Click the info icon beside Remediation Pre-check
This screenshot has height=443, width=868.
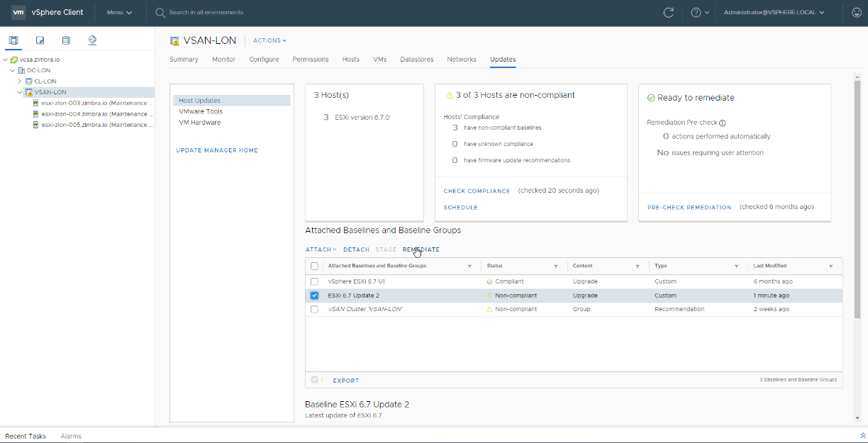722,123
